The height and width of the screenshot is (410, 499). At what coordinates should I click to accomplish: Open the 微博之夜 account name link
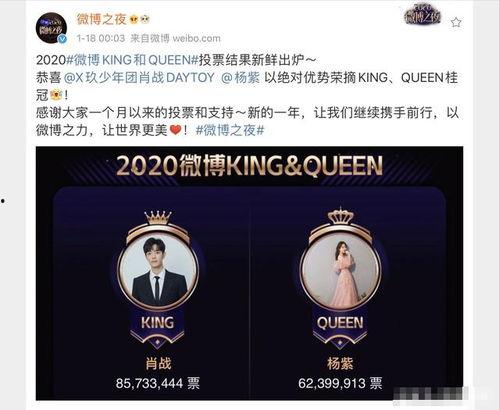101,19
